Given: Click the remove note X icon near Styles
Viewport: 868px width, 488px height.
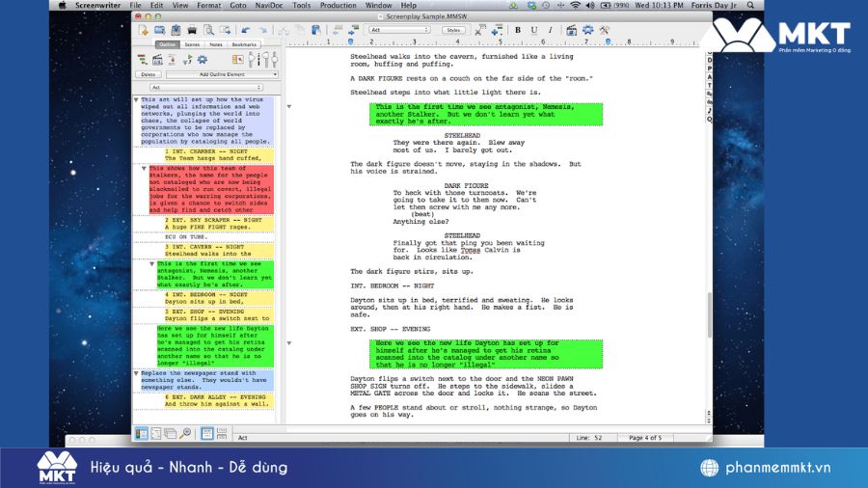Looking at the screenshot, I should pos(479,30).
